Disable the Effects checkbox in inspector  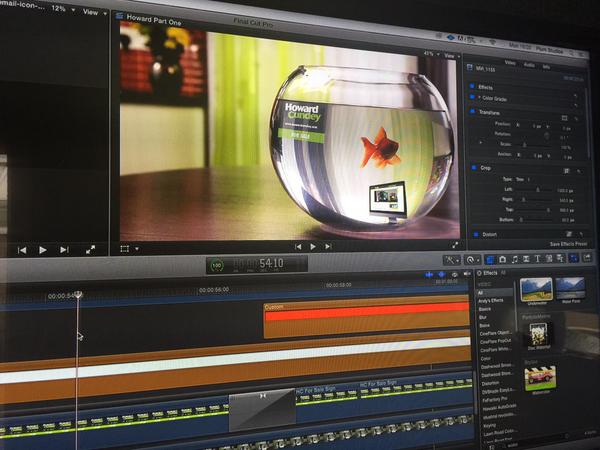[x=472, y=86]
